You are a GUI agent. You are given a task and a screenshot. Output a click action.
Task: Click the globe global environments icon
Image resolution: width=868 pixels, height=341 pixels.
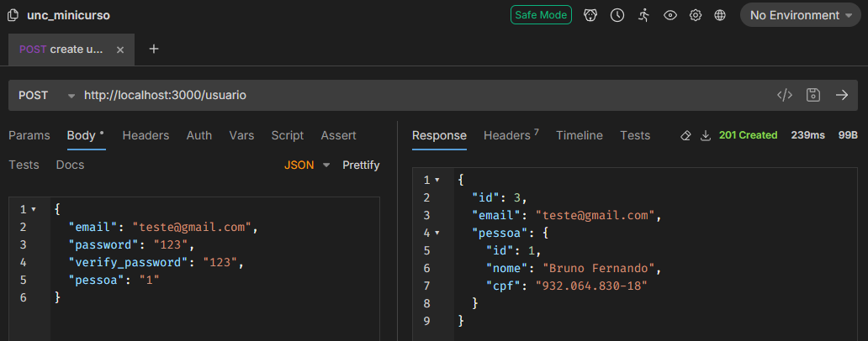[x=720, y=15]
